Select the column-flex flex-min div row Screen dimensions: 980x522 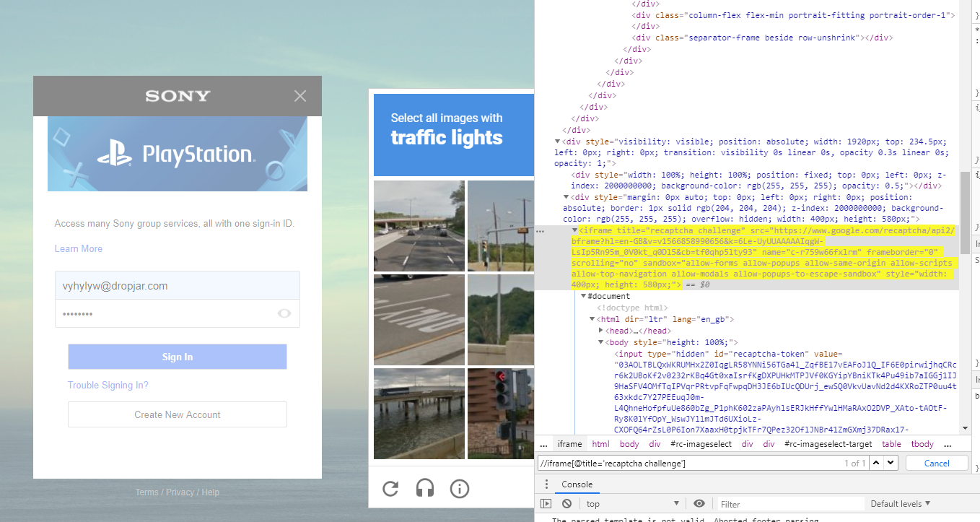[x=793, y=14]
